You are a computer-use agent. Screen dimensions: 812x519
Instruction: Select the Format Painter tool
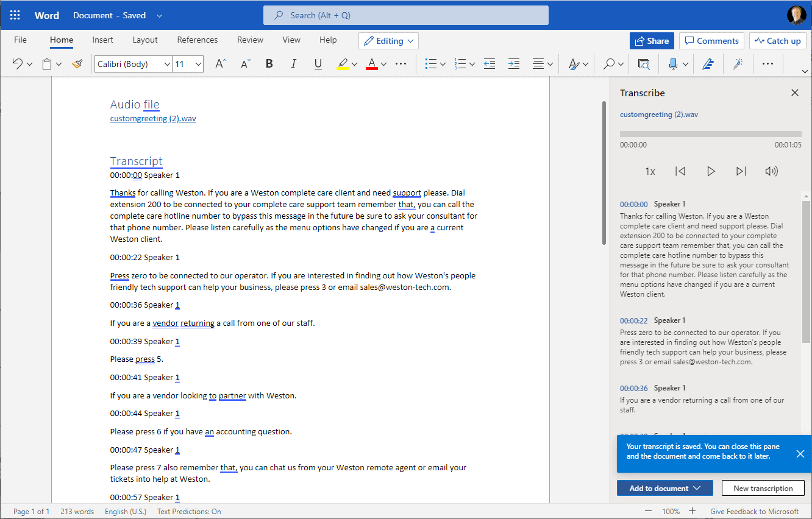77,63
